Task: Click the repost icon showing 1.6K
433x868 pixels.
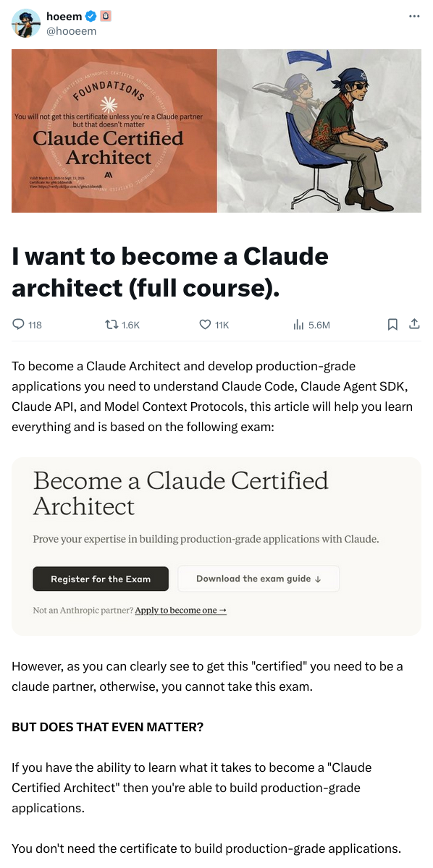Action: 113,325
